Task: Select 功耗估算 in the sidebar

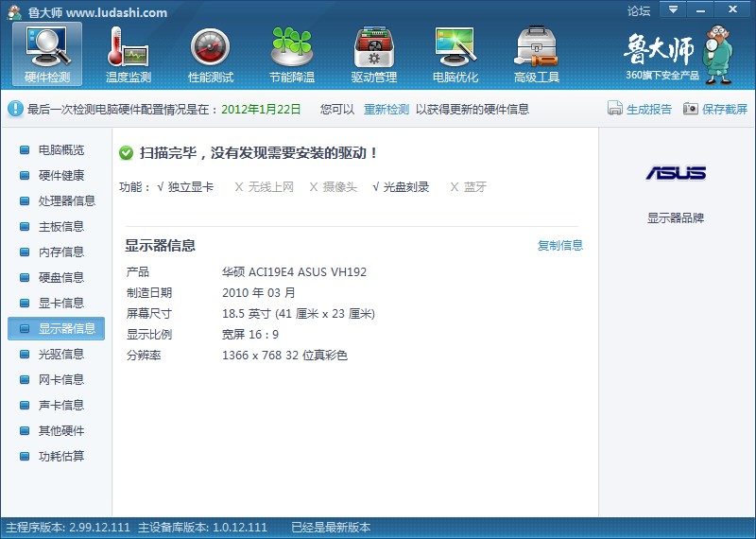Action: (x=60, y=457)
